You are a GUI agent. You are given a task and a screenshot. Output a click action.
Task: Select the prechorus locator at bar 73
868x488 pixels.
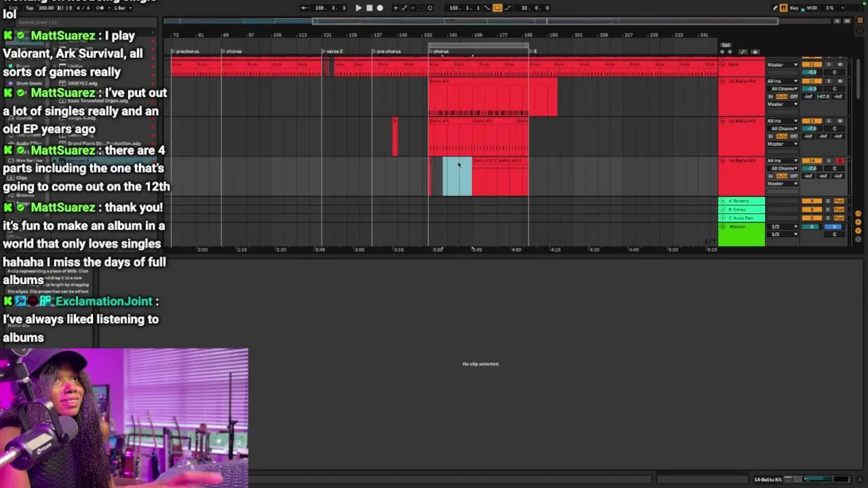tap(186, 52)
